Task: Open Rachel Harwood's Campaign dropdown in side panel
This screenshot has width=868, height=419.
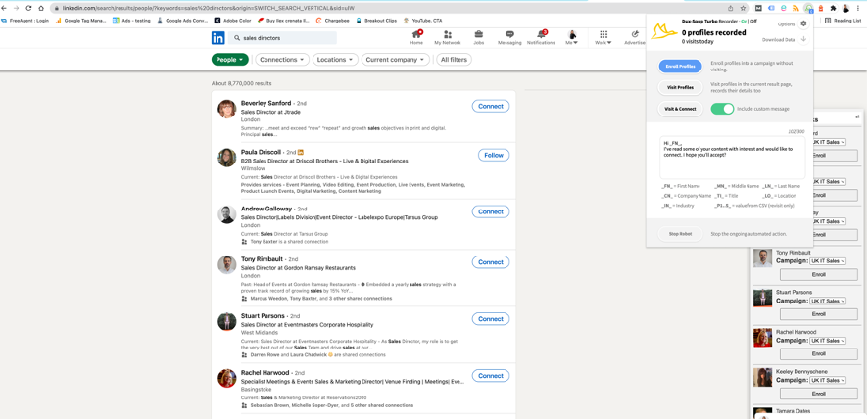Action: click(x=827, y=341)
